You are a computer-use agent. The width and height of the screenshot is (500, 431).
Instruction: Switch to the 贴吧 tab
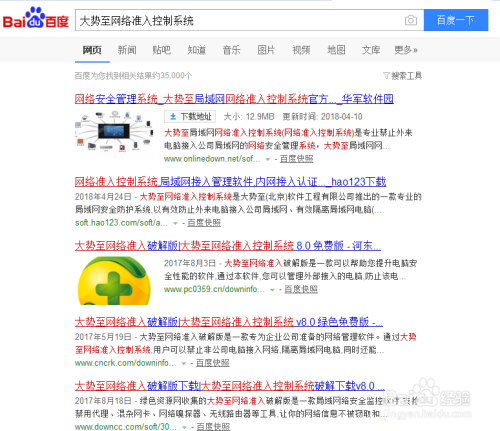tap(162, 50)
